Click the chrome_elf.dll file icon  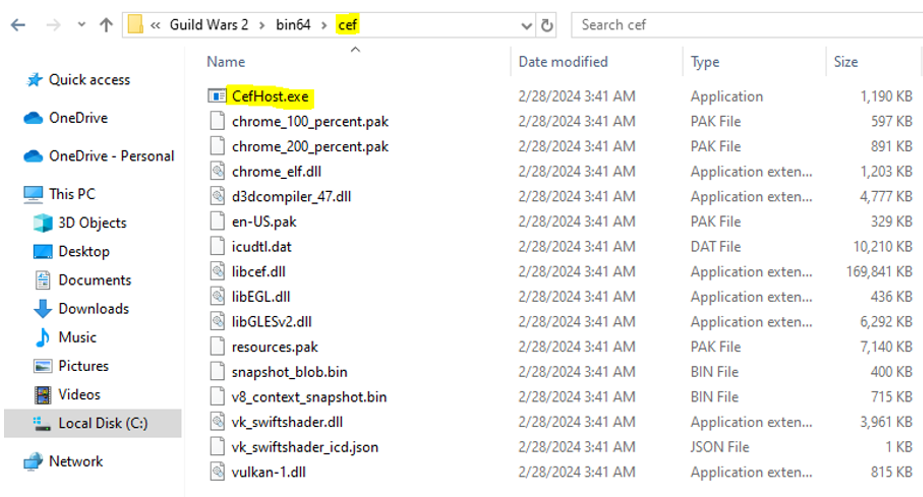[x=217, y=171]
